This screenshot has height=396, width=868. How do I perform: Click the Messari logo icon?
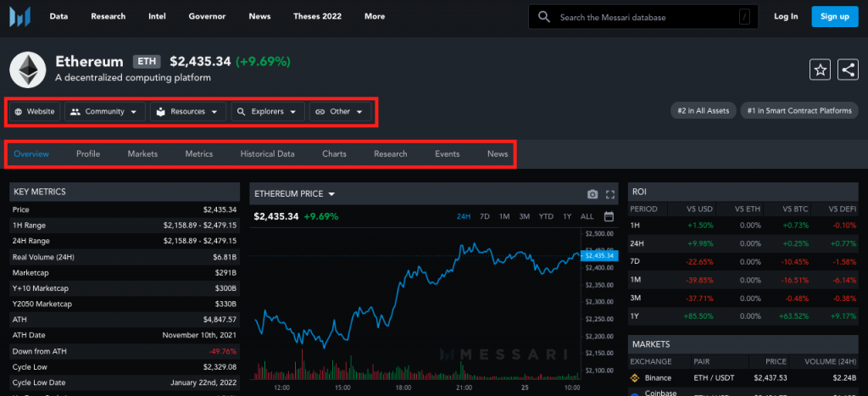[x=21, y=17]
